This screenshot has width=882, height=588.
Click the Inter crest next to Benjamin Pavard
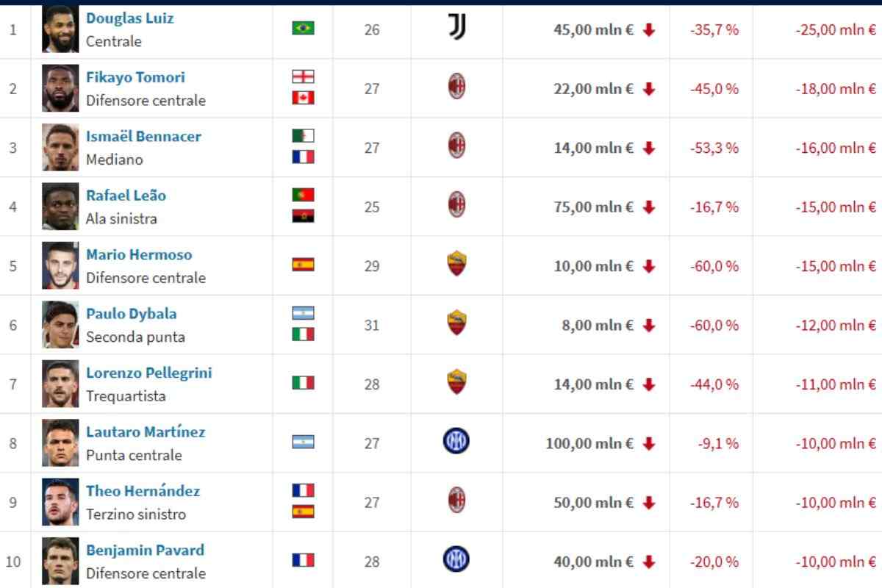456,560
